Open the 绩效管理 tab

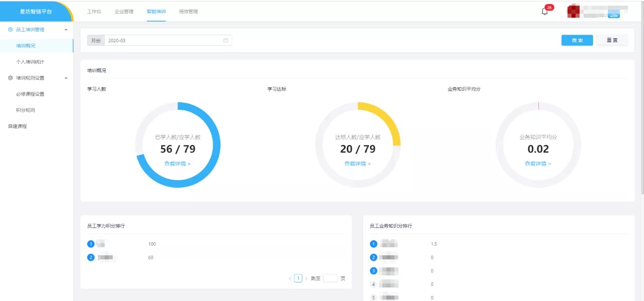(x=189, y=12)
